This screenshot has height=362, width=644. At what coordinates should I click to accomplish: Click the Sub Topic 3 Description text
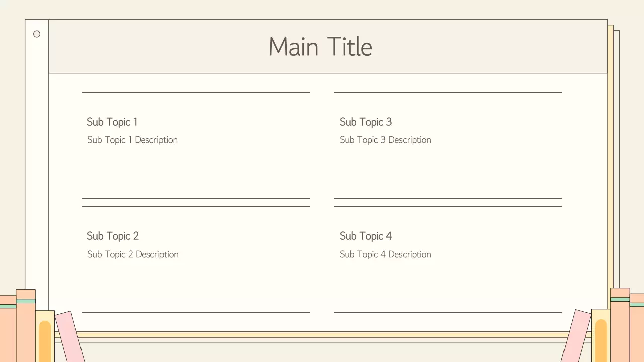(385, 140)
